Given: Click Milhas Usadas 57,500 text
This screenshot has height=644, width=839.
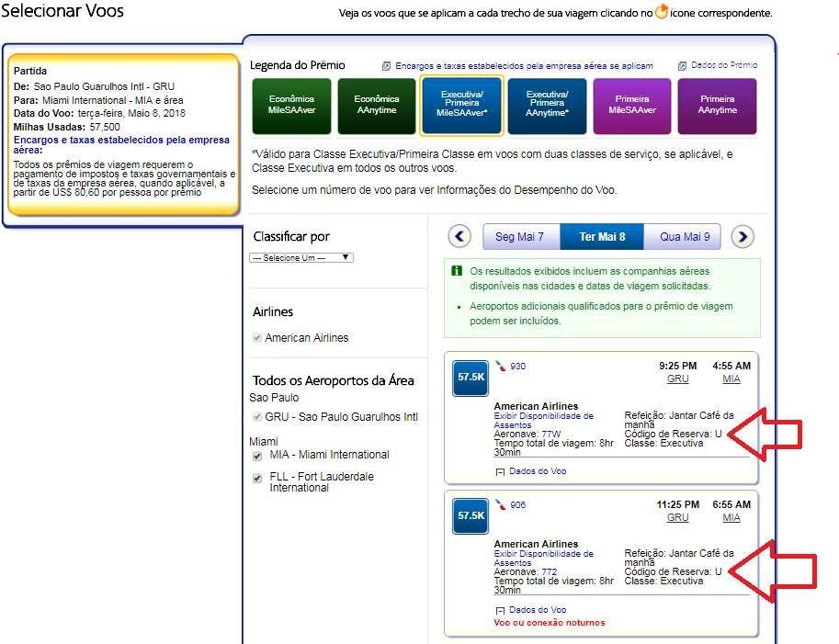Looking at the screenshot, I should pyautogui.click(x=66, y=127).
